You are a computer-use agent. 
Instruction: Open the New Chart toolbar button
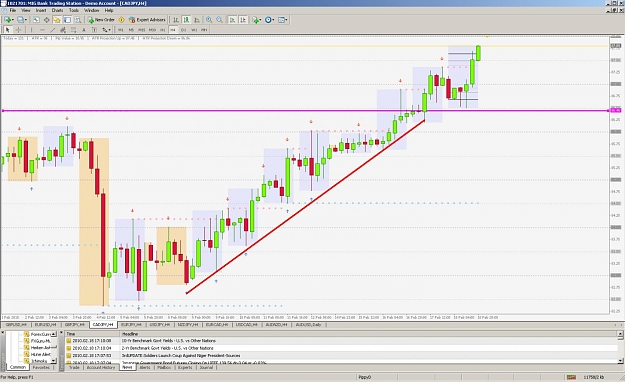9,20
